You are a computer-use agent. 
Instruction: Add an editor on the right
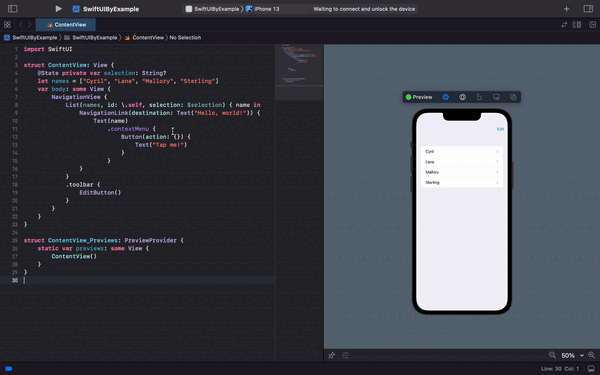tap(592, 24)
